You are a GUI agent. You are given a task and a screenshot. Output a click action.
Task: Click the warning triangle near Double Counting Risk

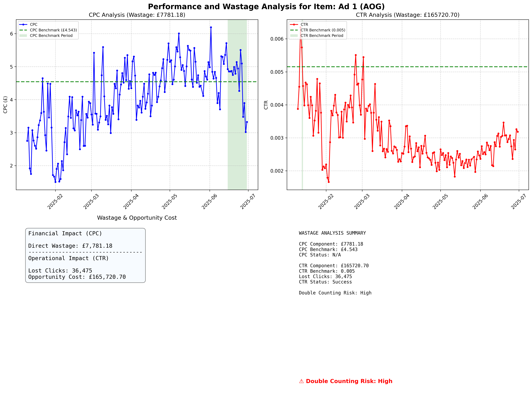coord(301,381)
